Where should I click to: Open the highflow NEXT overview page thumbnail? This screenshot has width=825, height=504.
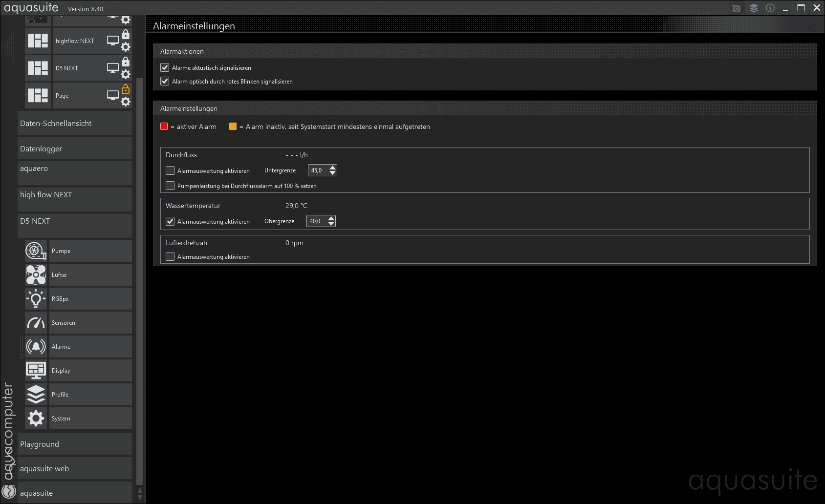point(38,41)
